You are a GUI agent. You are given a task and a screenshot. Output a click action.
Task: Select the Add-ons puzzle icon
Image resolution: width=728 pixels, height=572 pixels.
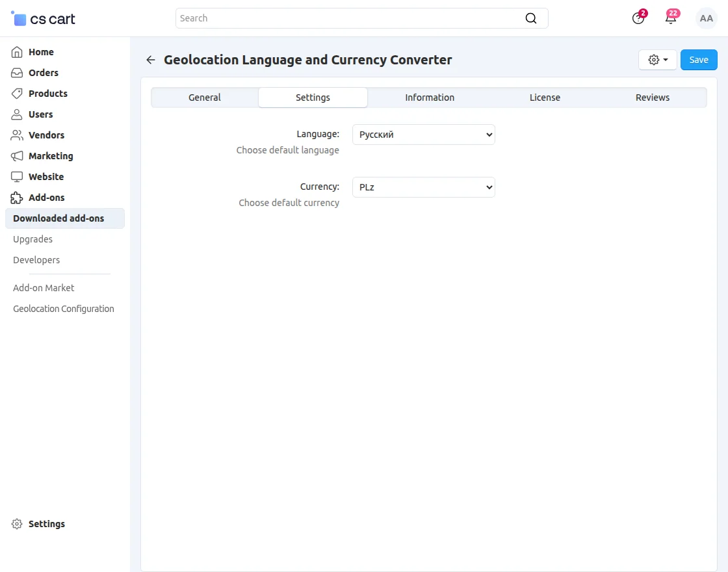[16, 198]
